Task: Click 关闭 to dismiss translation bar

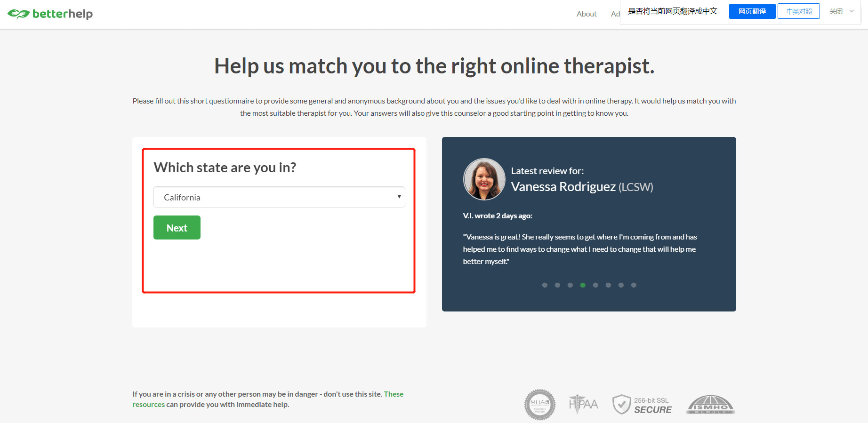Action: click(836, 11)
